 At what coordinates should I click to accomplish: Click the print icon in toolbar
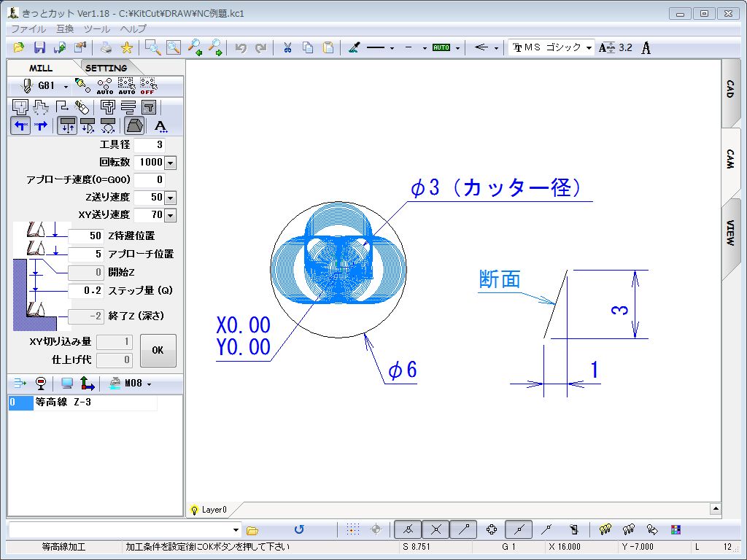point(106,47)
